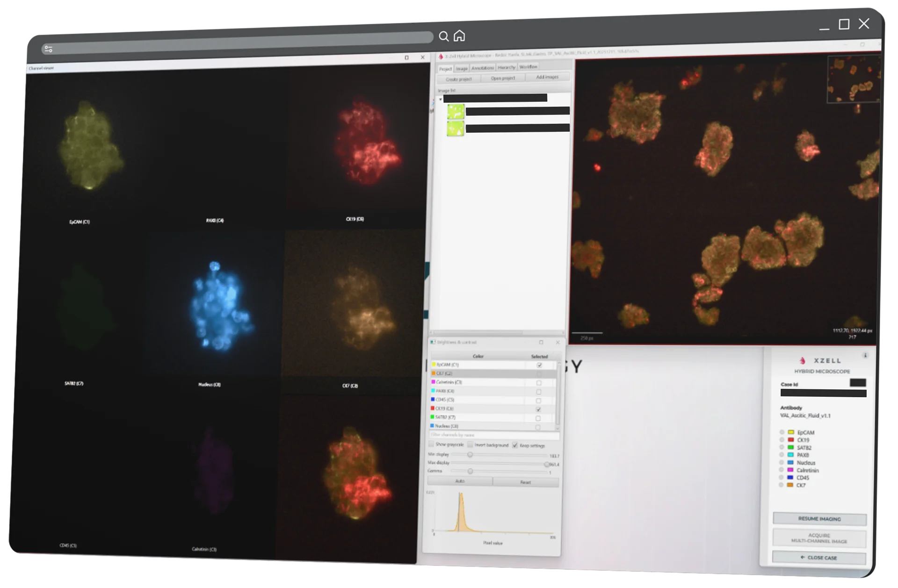Toggle the Keep settings checkbox
898x588 pixels.
coord(515,445)
